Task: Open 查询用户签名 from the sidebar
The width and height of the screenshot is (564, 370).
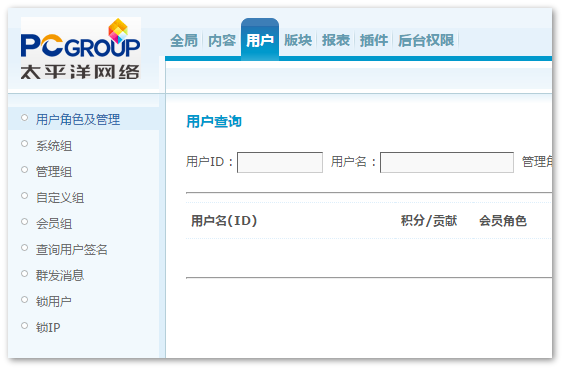Action: pyautogui.click(x=72, y=249)
